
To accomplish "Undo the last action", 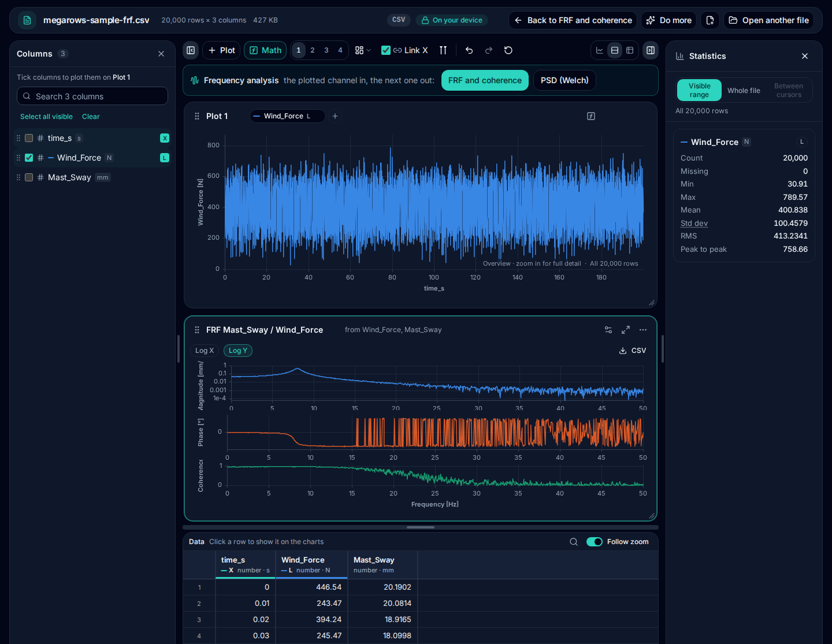I will pyautogui.click(x=469, y=50).
